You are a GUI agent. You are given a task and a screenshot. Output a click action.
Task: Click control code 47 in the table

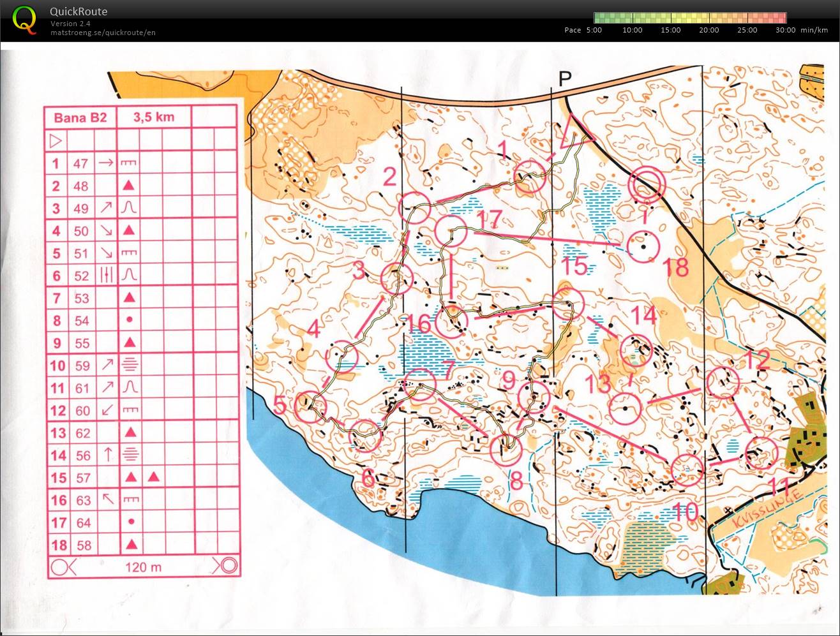pyautogui.click(x=80, y=163)
